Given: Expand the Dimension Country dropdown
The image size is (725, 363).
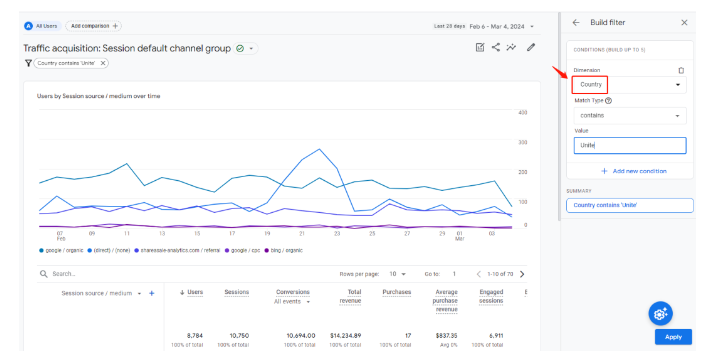Looking at the screenshot, I should [630, 85].
